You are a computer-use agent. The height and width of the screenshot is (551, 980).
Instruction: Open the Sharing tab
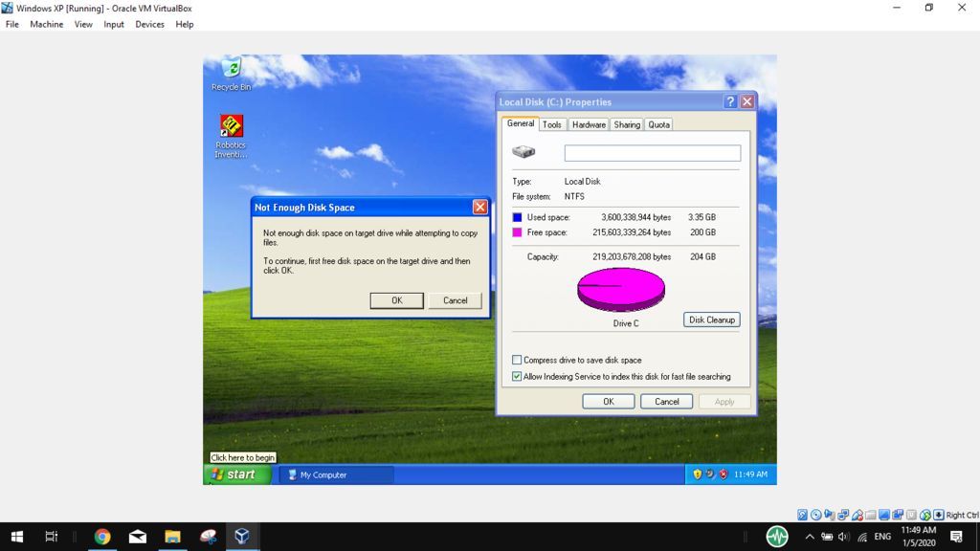[x=627, y=125]
